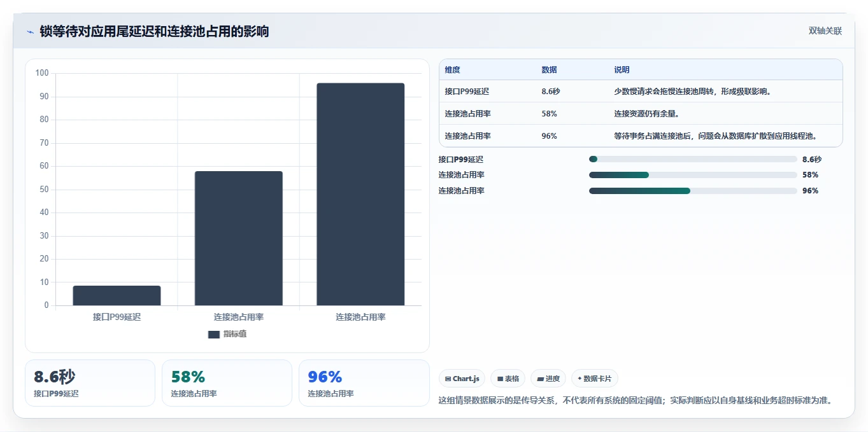Viewport: 868px width, 432px height.
Task: Click the 50 y-axis label
Action: pyautogui.click(x=44, y=190)
